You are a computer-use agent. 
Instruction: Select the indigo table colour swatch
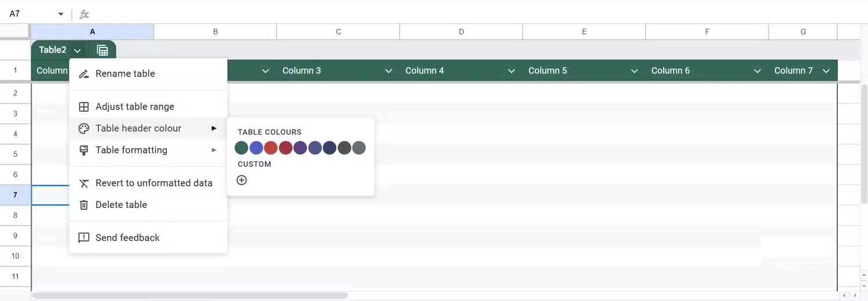(x=315, y=148)
